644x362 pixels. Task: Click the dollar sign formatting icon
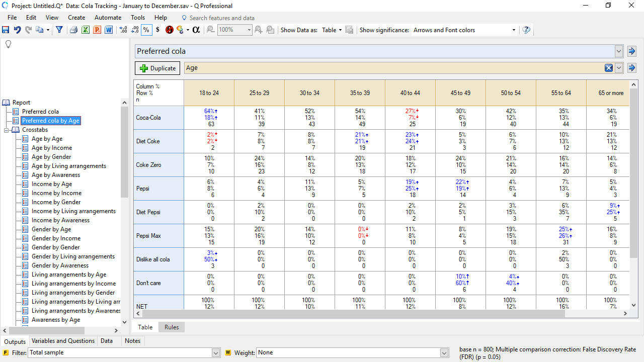[157, 30]
